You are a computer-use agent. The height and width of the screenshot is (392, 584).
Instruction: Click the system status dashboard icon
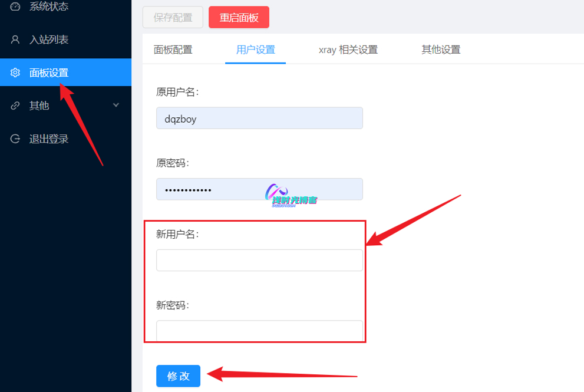click(x=15, y=6)
